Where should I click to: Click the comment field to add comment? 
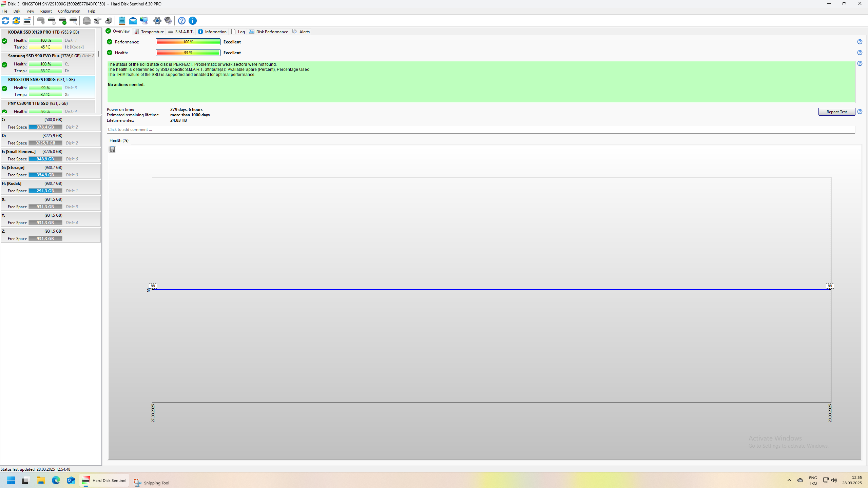pyautogui.click(x=481, y=130)
